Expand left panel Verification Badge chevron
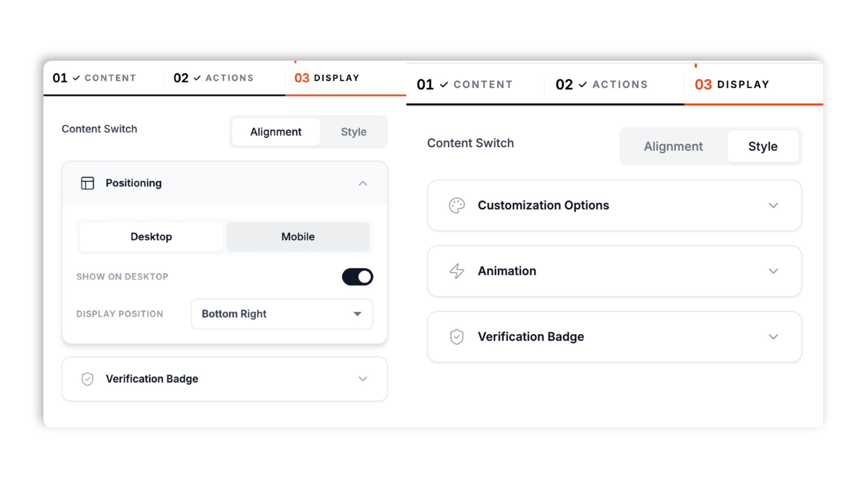Image resolution: width=868 pixels, height=488 pixels. point(363,379)
